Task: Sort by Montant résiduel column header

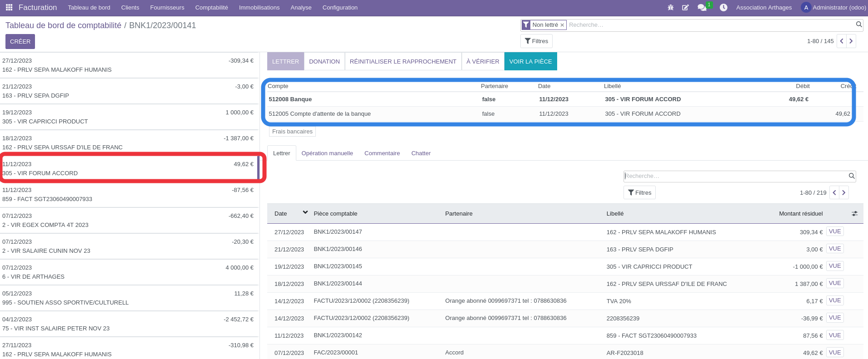Action: click(x=801, y=214)
